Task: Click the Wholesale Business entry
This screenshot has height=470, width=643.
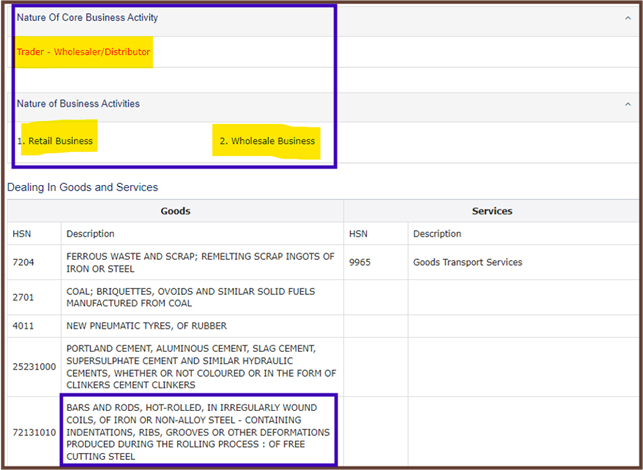Action: click(267, 141)
